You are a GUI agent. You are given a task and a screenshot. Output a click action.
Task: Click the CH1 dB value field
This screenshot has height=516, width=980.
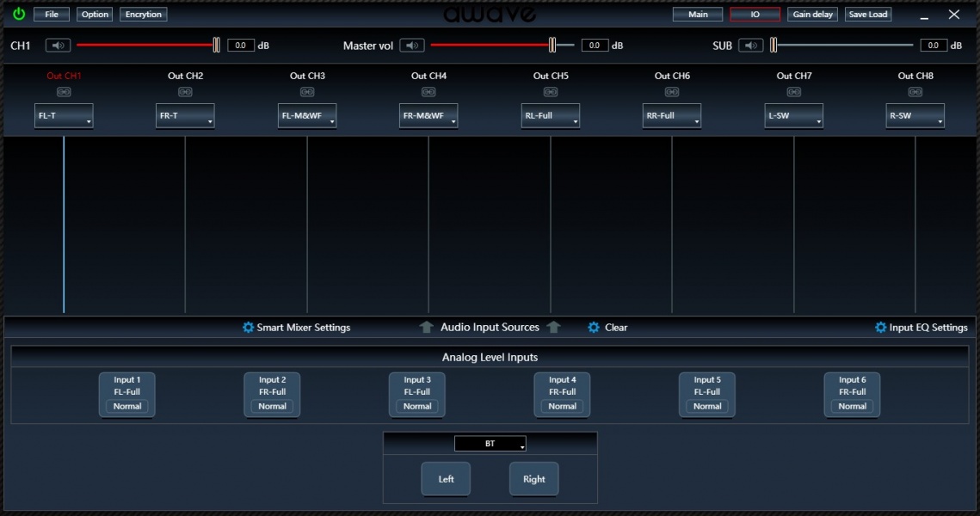[241, 46]
